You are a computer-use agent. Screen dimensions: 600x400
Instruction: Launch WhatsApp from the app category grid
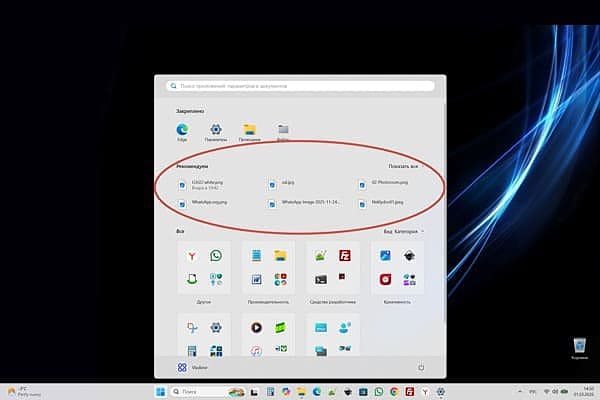(x=216, y=256)
